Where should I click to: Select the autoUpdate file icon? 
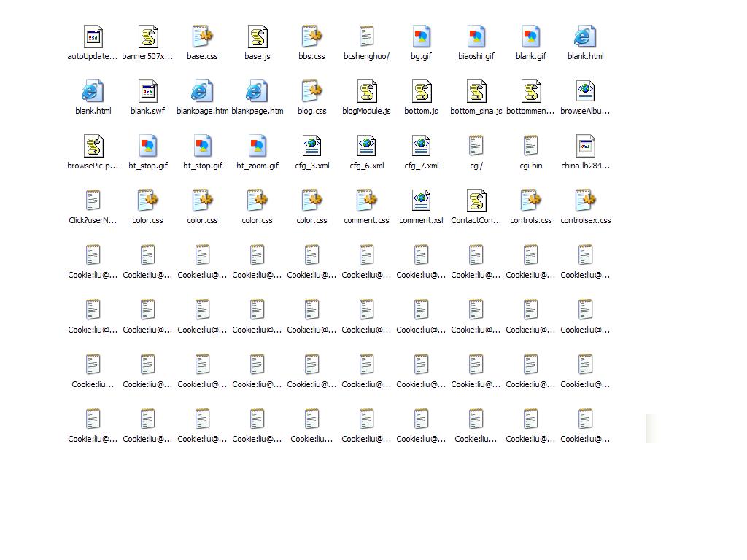[x=93, y=37]
